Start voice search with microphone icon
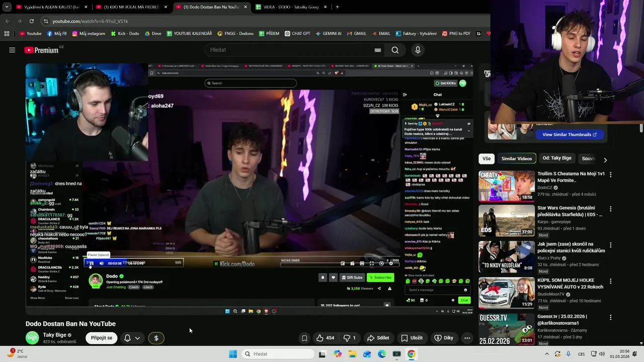644x362 pixels. coord(418,50)
